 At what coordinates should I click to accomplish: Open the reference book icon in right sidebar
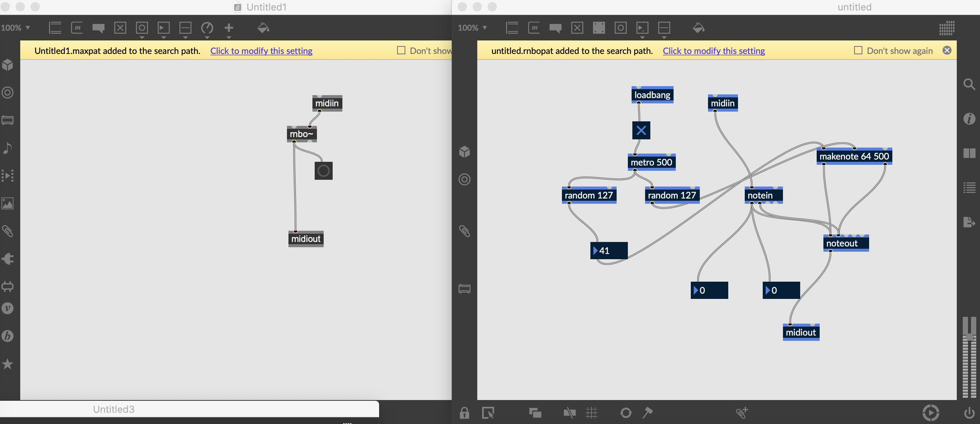(x=969, y=153)
